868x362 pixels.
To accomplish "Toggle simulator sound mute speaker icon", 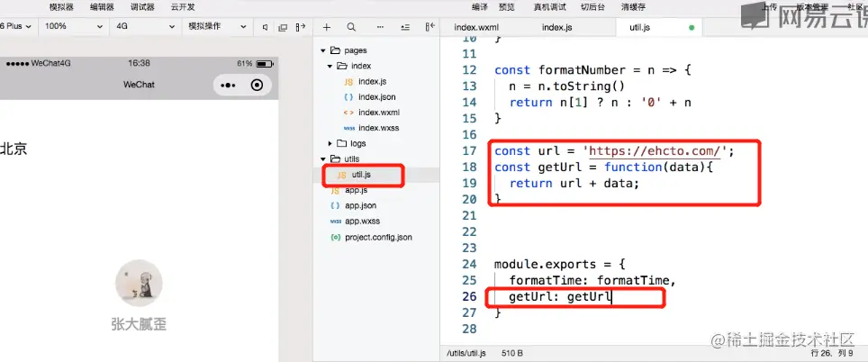I will (x=265, y=27).
